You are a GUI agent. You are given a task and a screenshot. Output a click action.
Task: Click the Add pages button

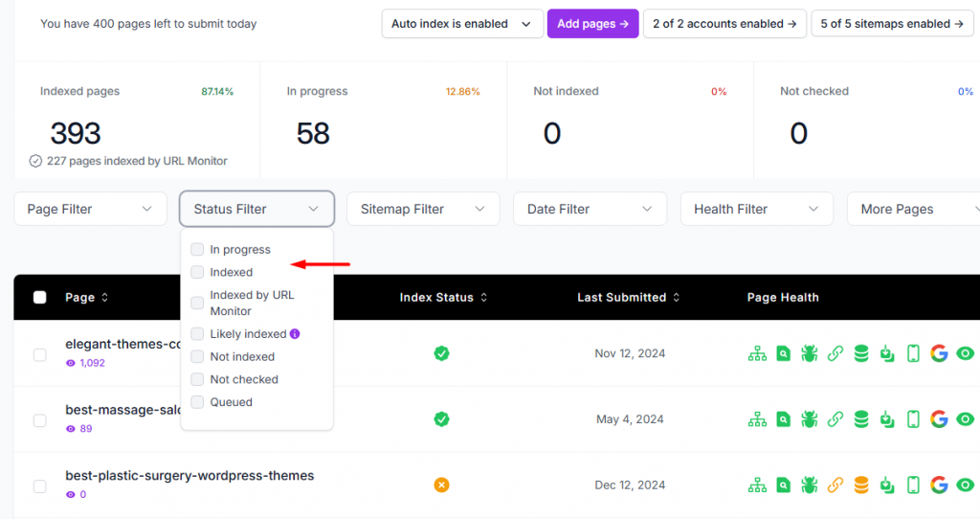593,24
